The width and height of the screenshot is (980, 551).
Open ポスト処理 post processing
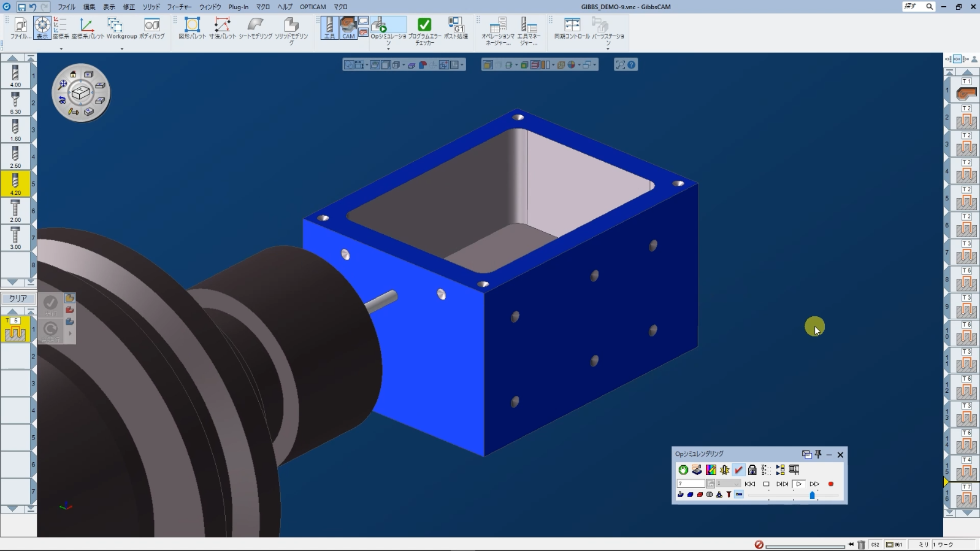point(456,28)
